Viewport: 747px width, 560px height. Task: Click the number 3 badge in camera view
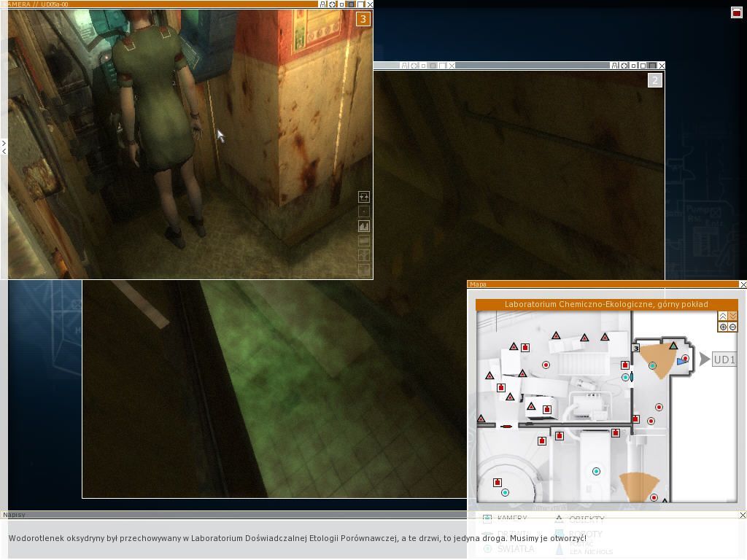pos(363,19)
